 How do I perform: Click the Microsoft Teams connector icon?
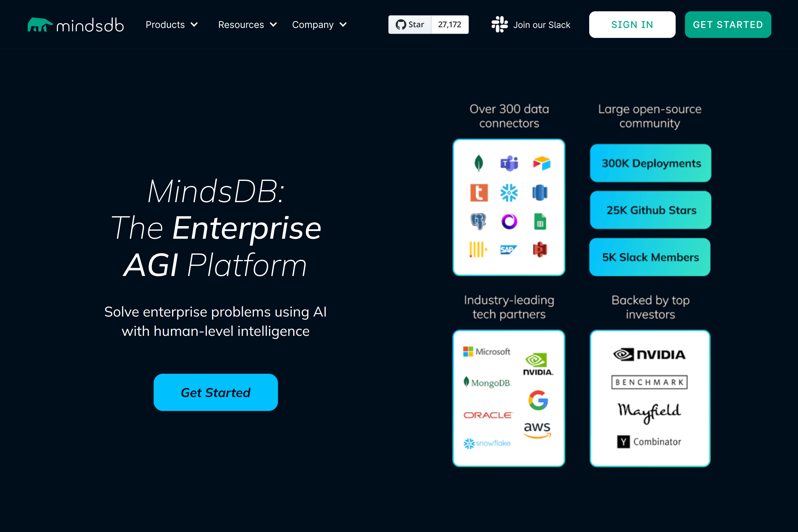510,163
